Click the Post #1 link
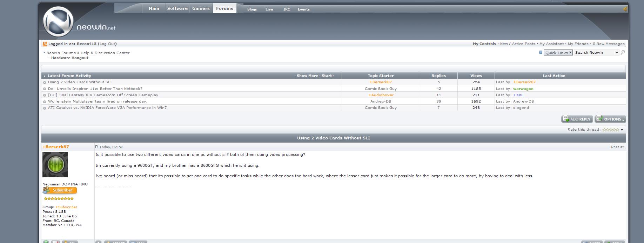Screen dimensions: 644x243 (x=618, y=147)
